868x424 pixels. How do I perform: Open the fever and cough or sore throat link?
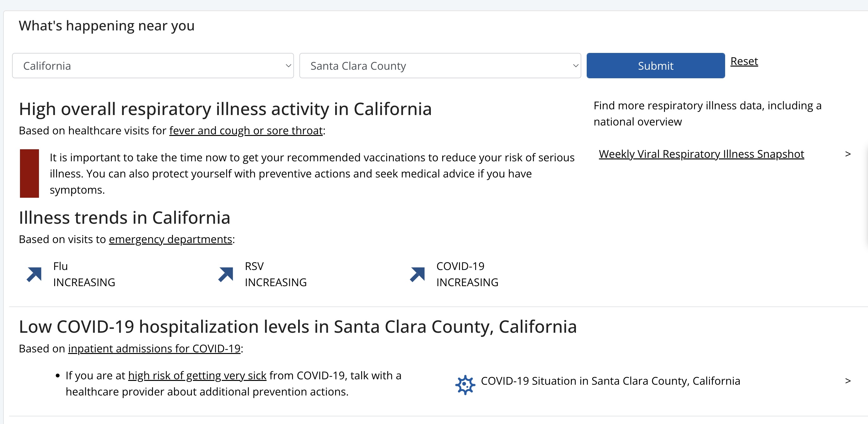tap(246, 131)
